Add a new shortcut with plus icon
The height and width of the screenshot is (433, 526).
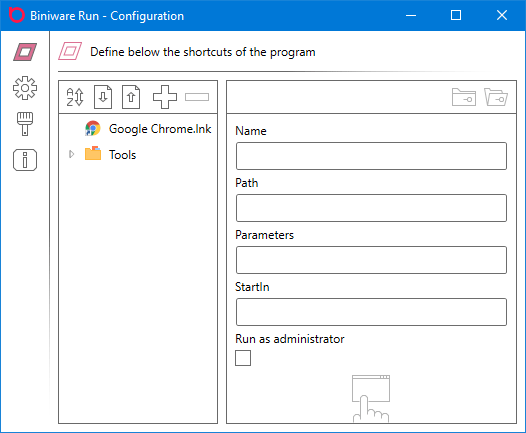165,97
